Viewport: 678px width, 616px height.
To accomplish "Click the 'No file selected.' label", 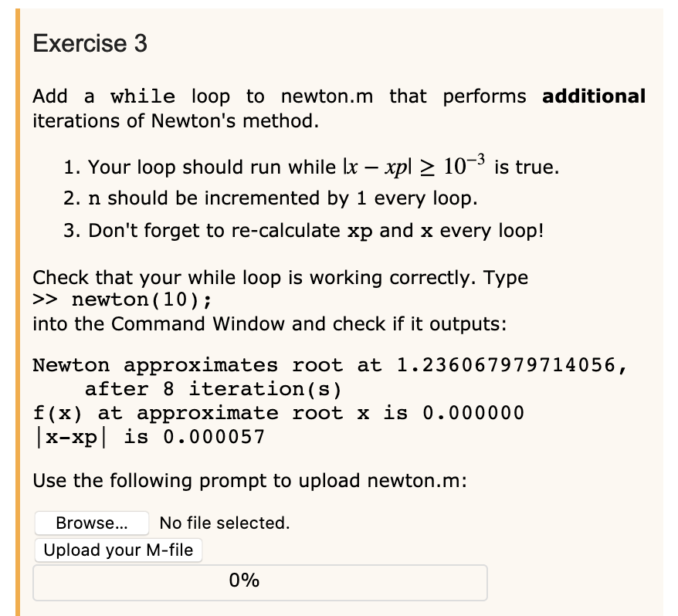I will click(x=225, y=523).
